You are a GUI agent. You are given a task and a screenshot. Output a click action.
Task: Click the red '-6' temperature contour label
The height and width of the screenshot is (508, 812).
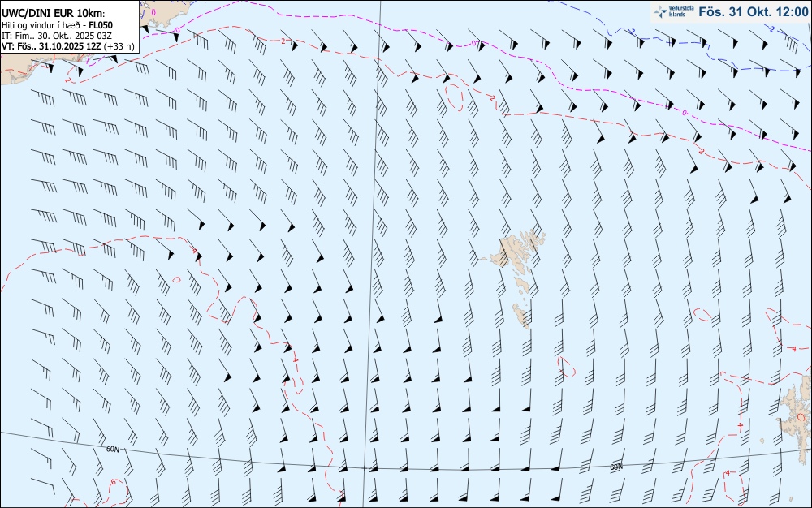[113, 482]
